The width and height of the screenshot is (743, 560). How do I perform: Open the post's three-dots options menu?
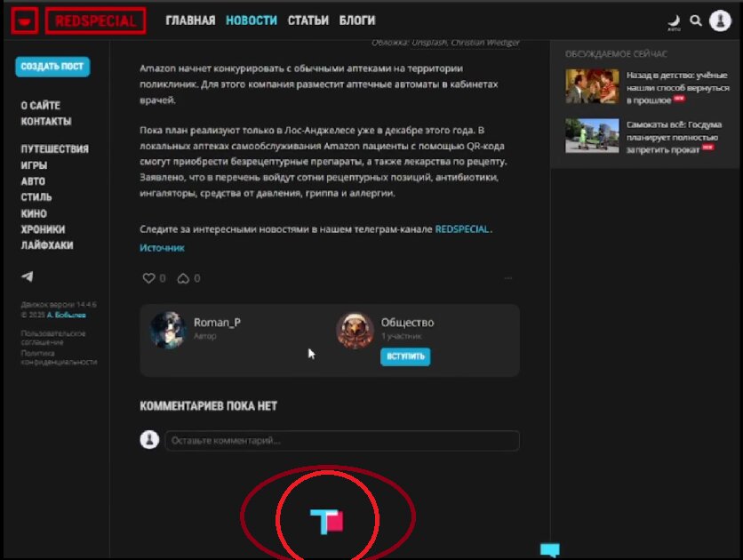tap(508, 278)
